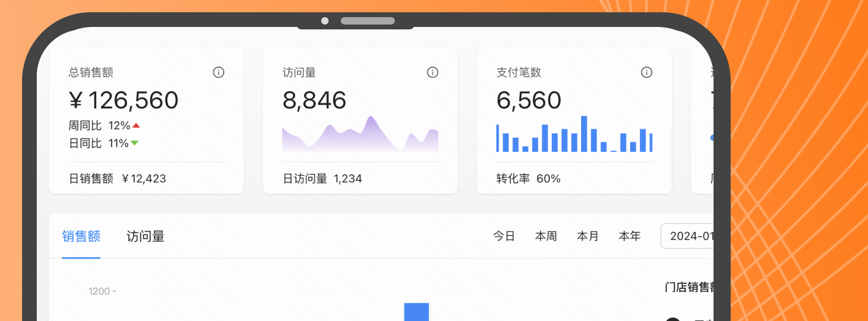868x321 pixels.
Task: Choose the 本月 time range
Action: pyautogui.click(x=587, y=236)
